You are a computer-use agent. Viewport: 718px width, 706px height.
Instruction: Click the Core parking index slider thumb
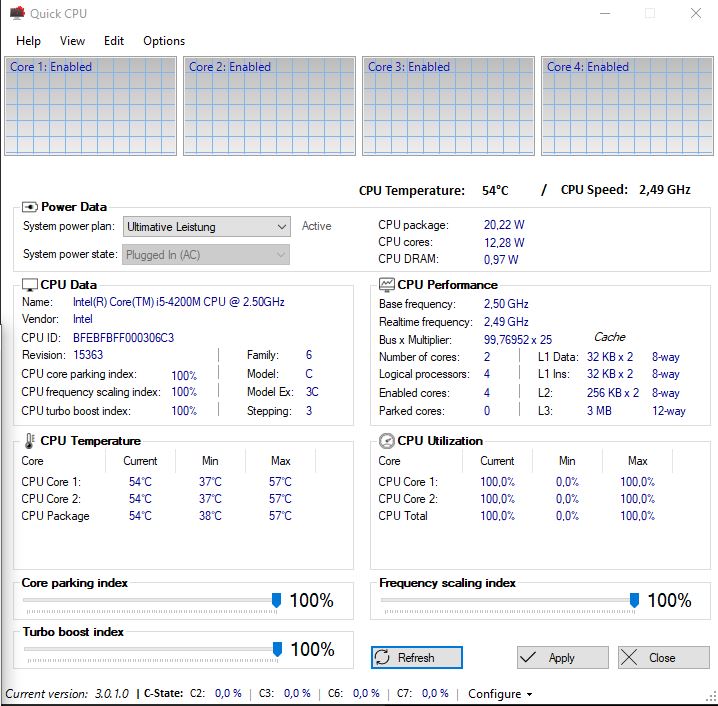tap(276, 600)
